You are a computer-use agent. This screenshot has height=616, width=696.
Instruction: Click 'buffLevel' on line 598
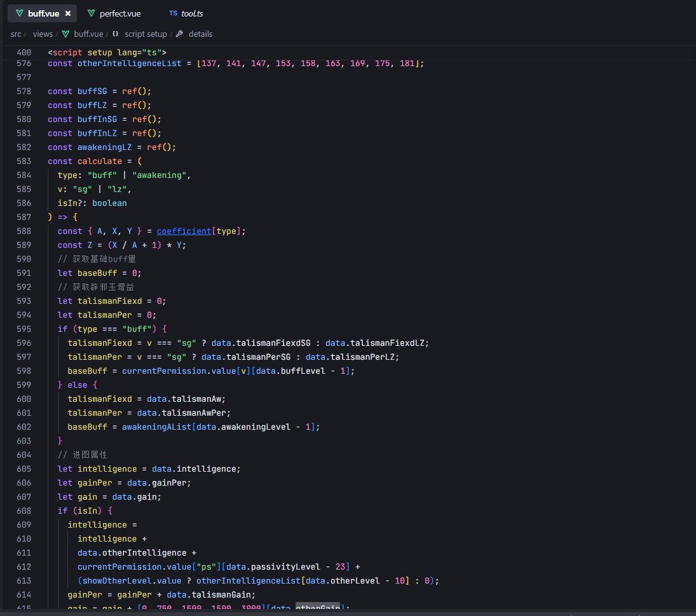pyautogui.click(x=303, y=371)
